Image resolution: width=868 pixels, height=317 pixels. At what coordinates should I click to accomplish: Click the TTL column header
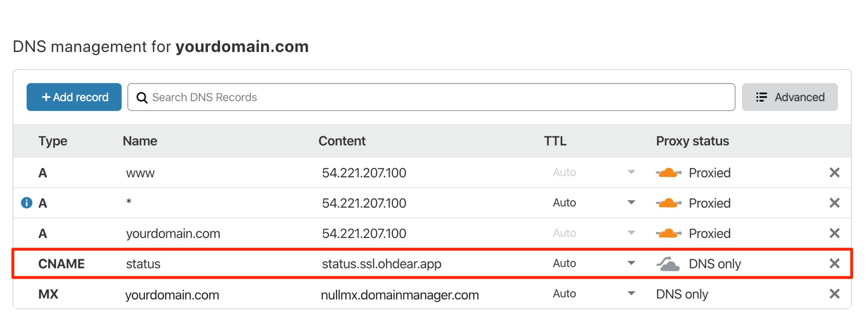tap(555, 141)
